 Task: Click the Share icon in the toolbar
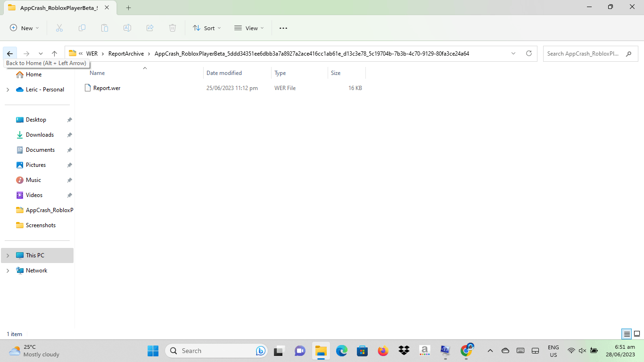click(149, 28)
